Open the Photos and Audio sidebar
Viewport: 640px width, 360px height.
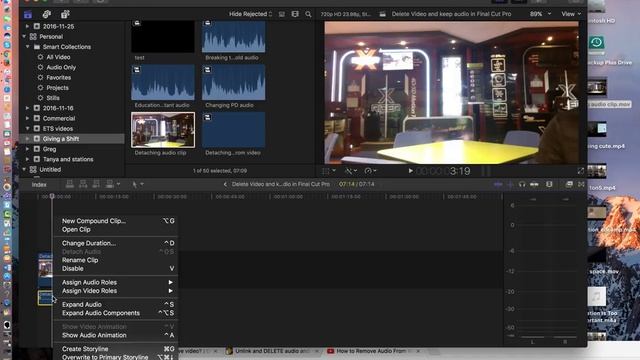[x=47, y=15]
